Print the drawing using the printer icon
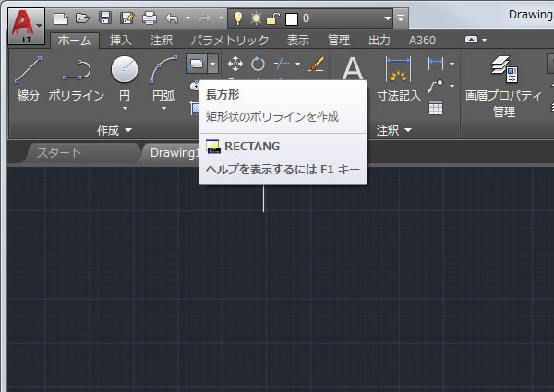 (x=150, y=18)
